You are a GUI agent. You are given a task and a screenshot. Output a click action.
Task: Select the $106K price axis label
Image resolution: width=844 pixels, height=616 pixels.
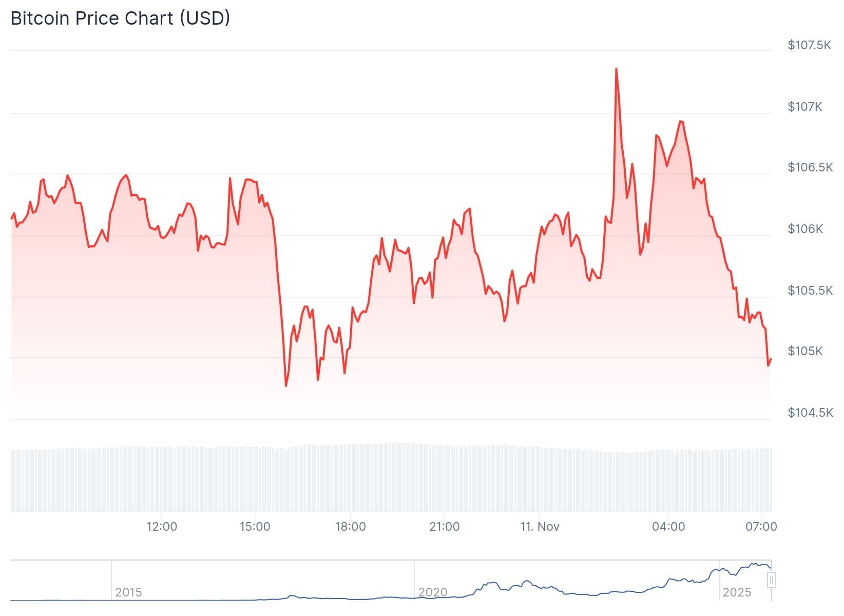(x=805, y=229)
